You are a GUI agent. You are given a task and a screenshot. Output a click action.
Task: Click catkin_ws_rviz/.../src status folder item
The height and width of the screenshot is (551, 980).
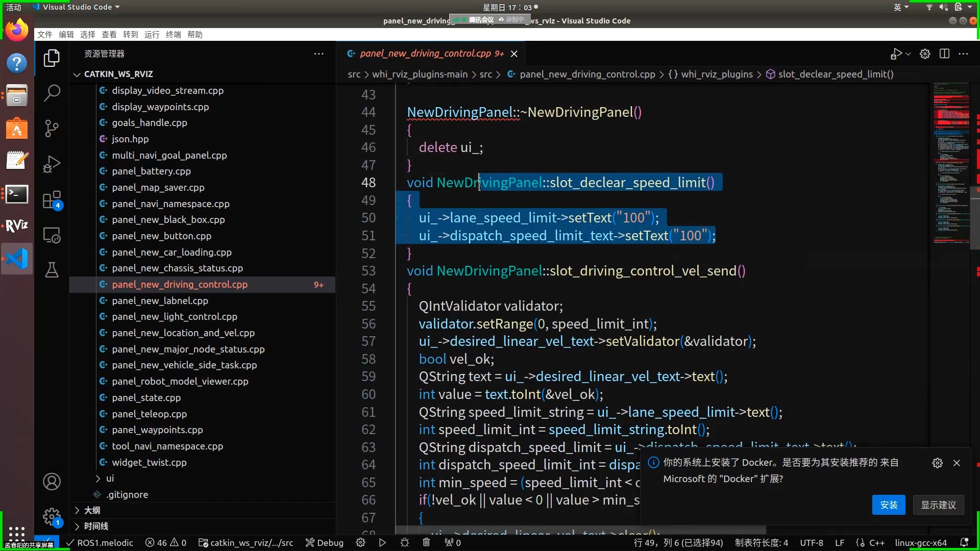click(246, 543)
